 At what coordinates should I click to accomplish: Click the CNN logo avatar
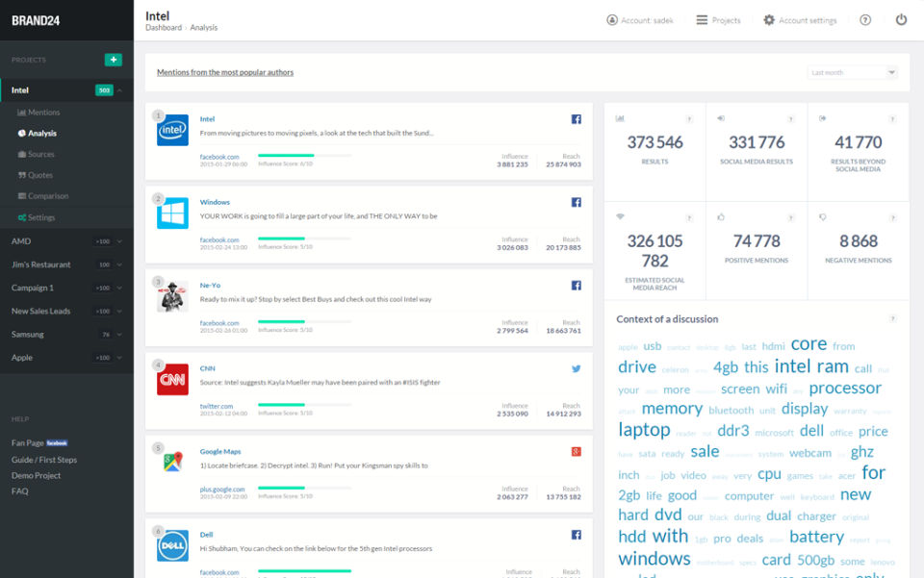pyautogui.click(x=172, y=379)
